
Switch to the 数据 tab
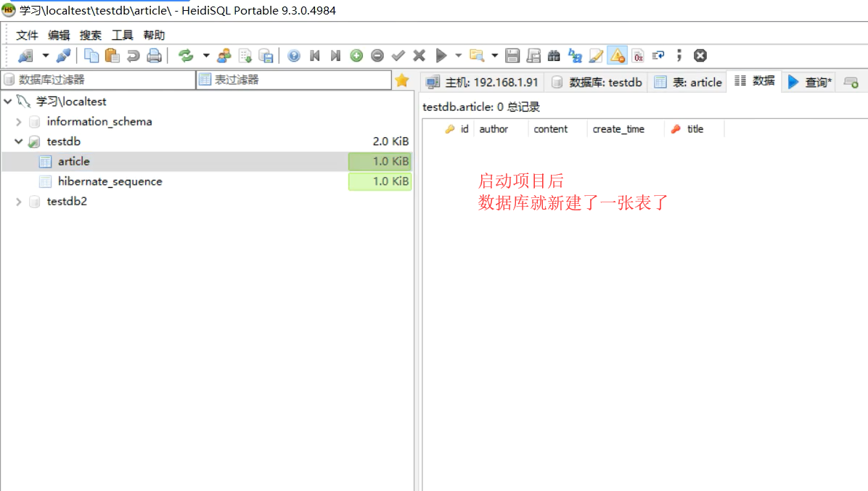click(x=754, y=81)
